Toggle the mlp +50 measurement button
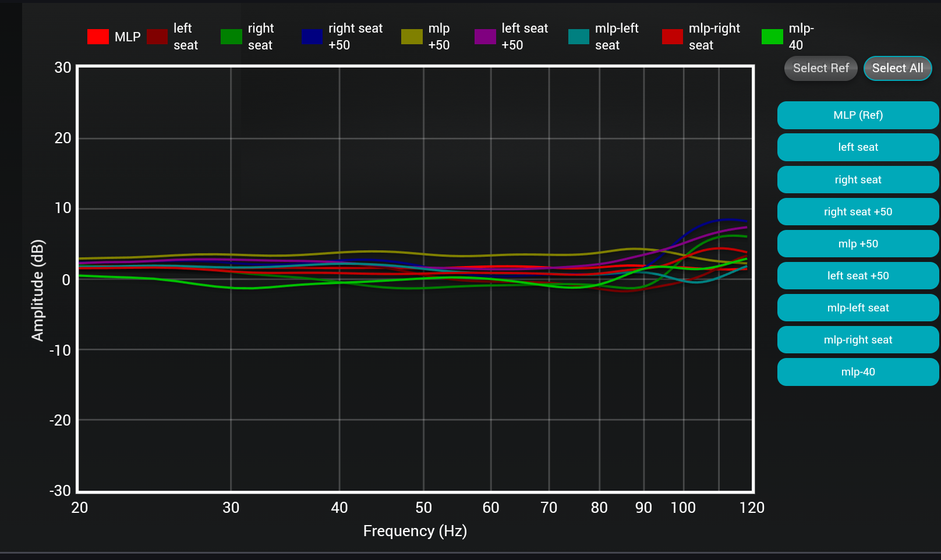Image resolution: width=941 pixels, height=560 pixels. 858,244
